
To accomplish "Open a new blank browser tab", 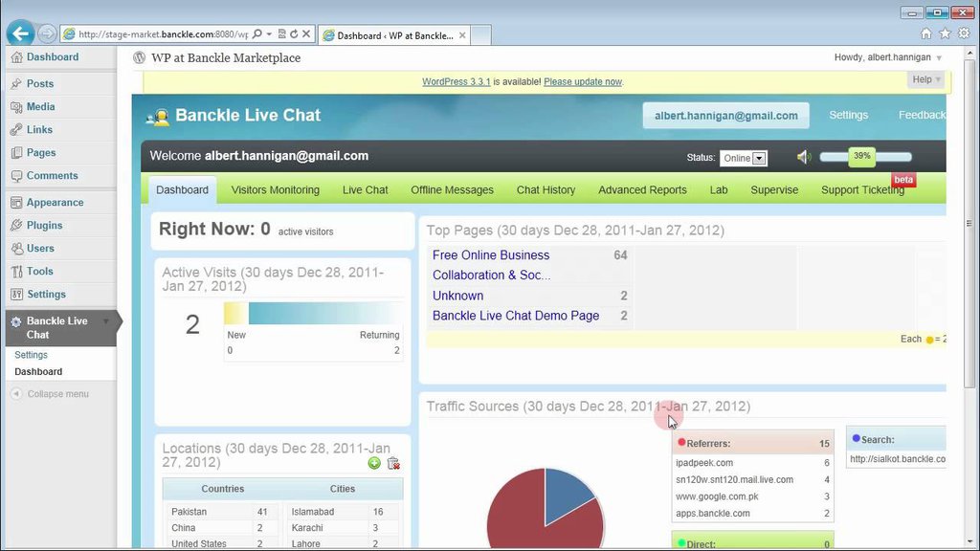I will point(480,35).
